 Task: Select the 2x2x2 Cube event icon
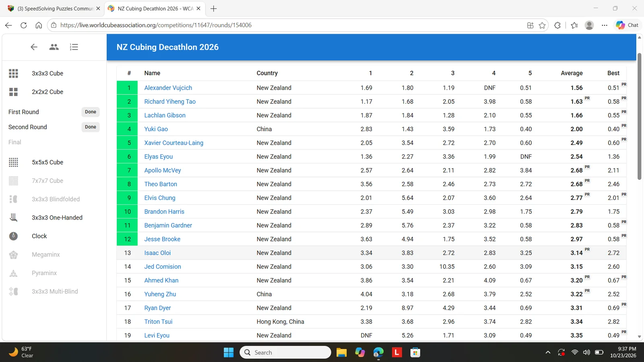pos(13,92)
